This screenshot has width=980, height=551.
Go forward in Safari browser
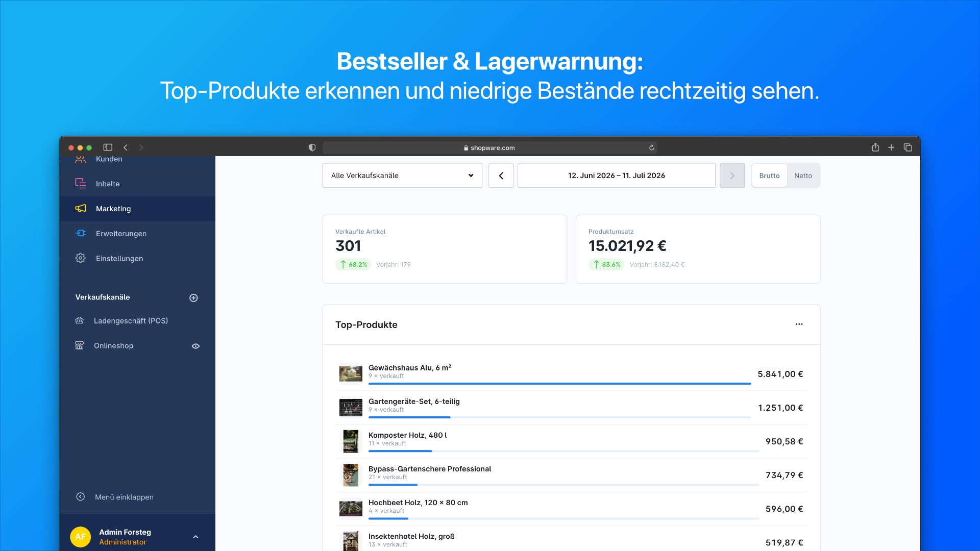141,147
